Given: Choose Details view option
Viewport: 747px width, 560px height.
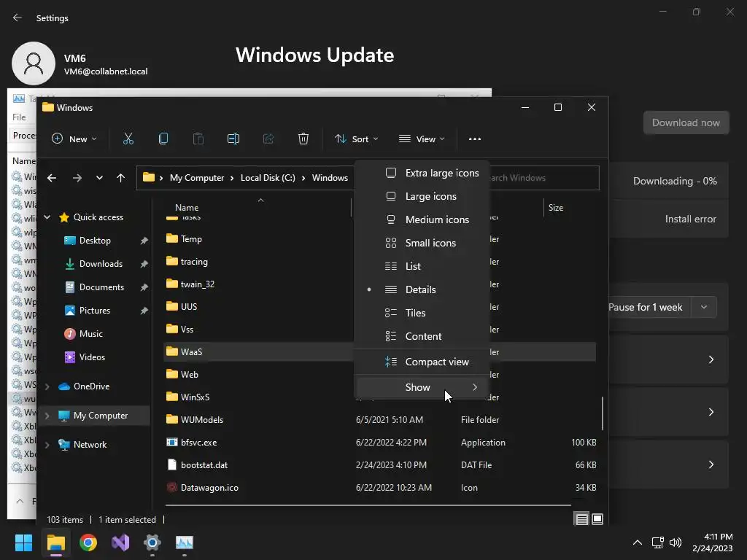Looking at the screenshot, I should click(422, 289).
